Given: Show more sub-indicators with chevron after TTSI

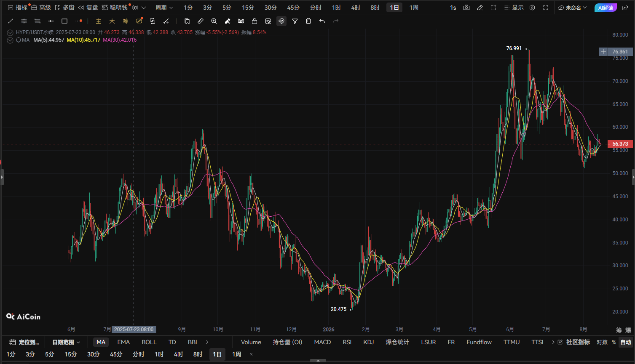Looking at the screenshot, I should (x=553, y=342).
